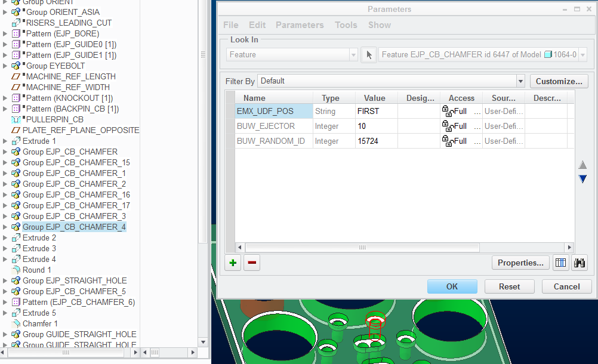Screen dimensions: 598x364
Task: Expand Group EJP_CB_CHAMFER_4 tree node
Action: [x=5, y=227]
